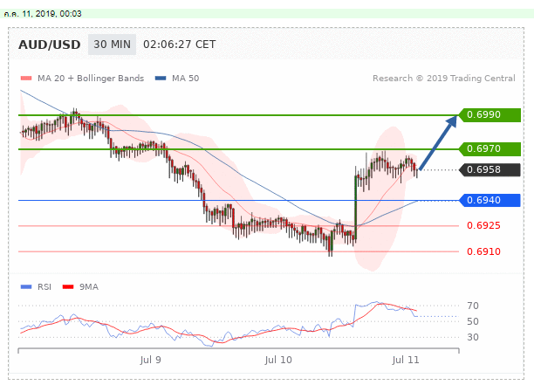Click the 0.6925 red support label
The width and height of the screenshot is (534, 392).
click(483, 225)
